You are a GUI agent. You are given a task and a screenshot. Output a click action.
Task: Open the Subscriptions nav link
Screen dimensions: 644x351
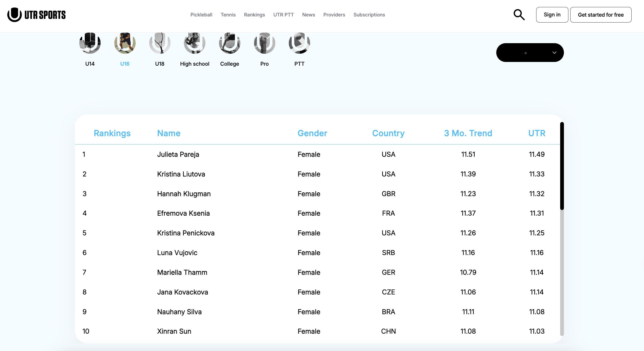pos(369,15)
